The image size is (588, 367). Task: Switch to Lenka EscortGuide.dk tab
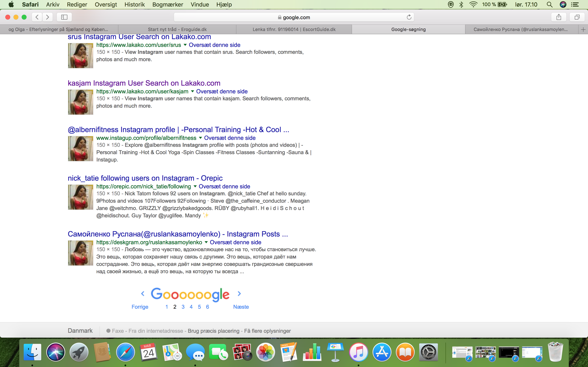tap(294, 29)
